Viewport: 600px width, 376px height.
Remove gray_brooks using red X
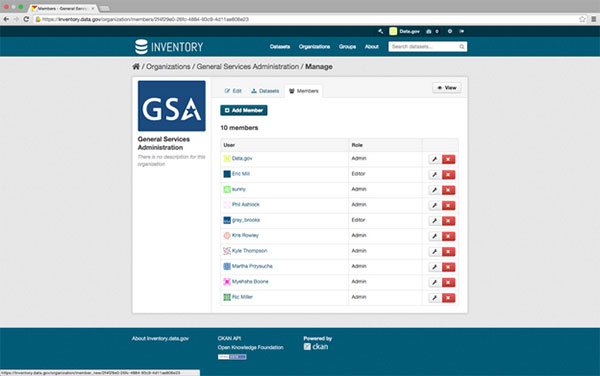(x=448, y=221)
